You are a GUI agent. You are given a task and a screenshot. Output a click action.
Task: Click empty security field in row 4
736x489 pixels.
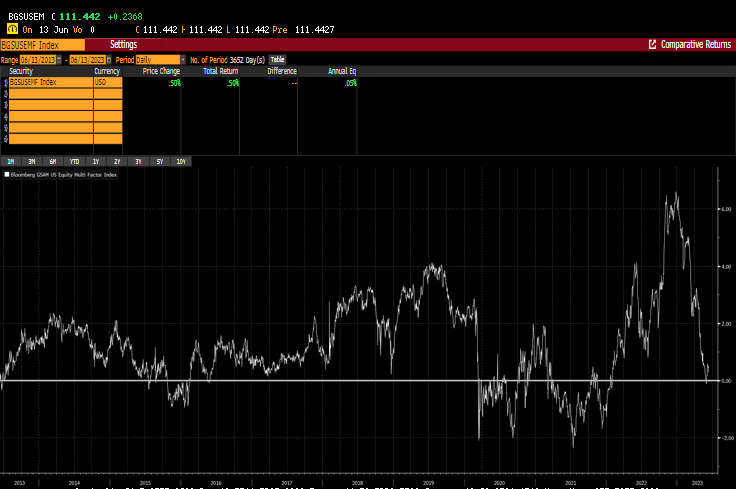tap(51, 116)
